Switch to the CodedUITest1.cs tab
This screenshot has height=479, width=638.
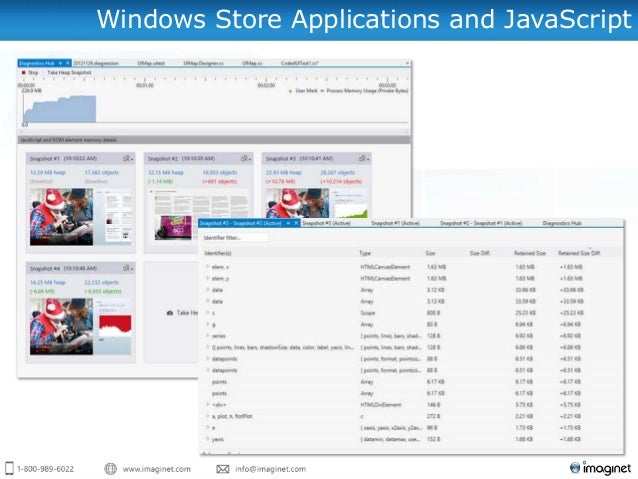click(300, 63)
